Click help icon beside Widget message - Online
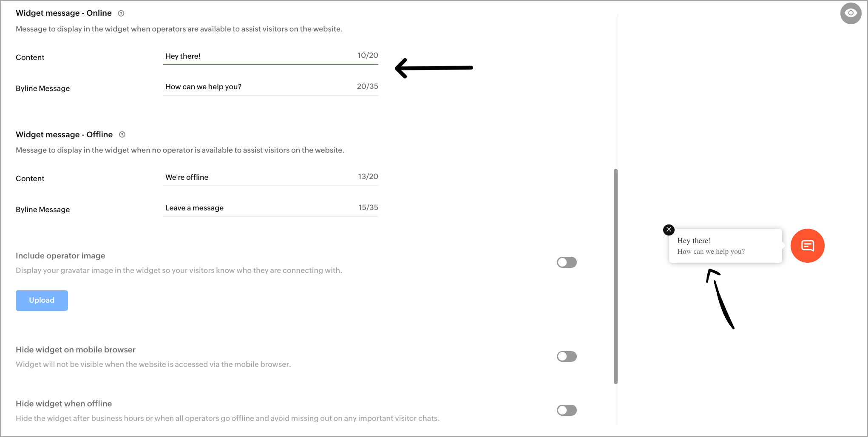The height and width of the screenshot is (437, 868). [x=121, y=13]
